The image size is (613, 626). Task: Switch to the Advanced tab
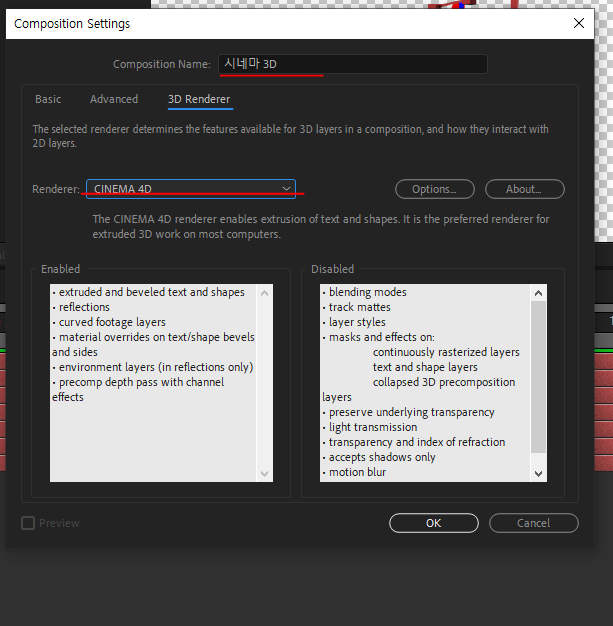pyautogui.click(x=114, y=99)
